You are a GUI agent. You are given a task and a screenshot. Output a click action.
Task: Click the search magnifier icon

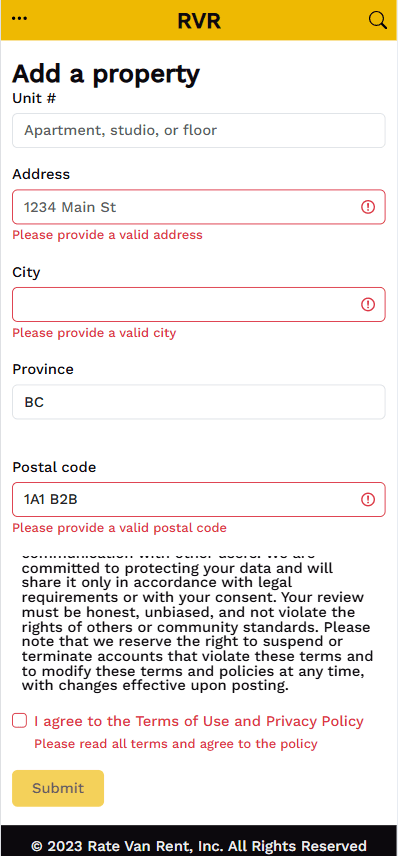(378, 20)
